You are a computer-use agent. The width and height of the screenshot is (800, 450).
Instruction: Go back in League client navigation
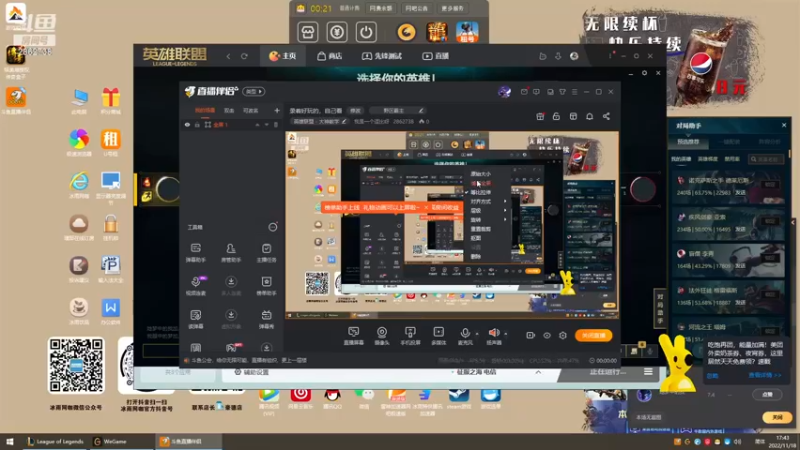click(x=228, y=56)
